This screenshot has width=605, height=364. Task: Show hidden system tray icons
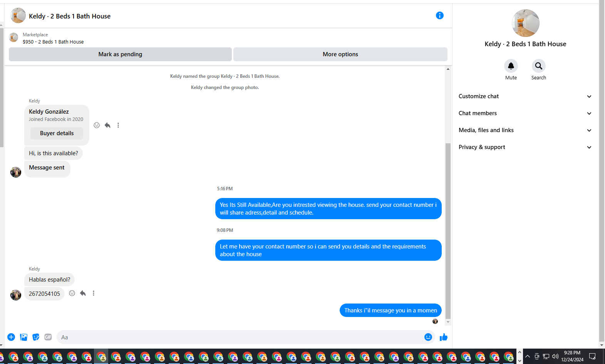(x=528, y=356)
